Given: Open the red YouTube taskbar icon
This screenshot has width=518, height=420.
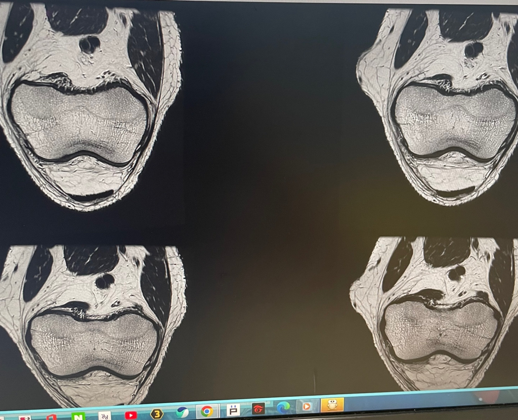Looking at the screenshot, I should click(x=131, y=415).
